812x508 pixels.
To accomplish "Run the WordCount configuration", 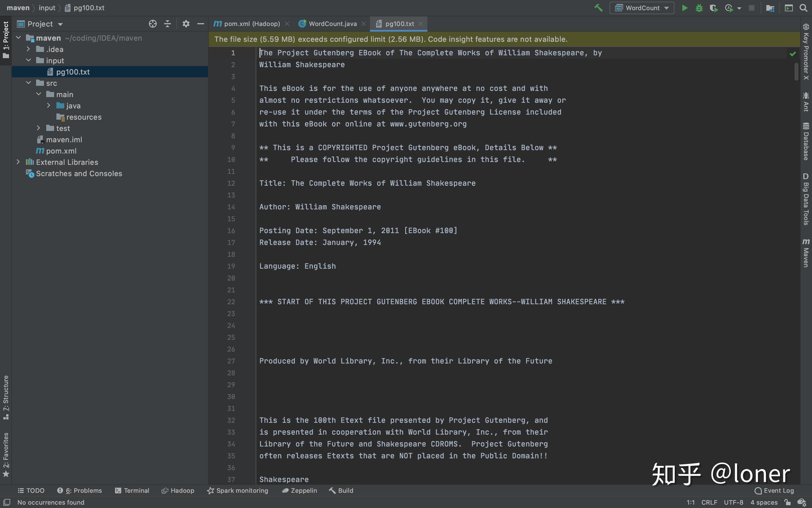I will (x=685, y=8).
